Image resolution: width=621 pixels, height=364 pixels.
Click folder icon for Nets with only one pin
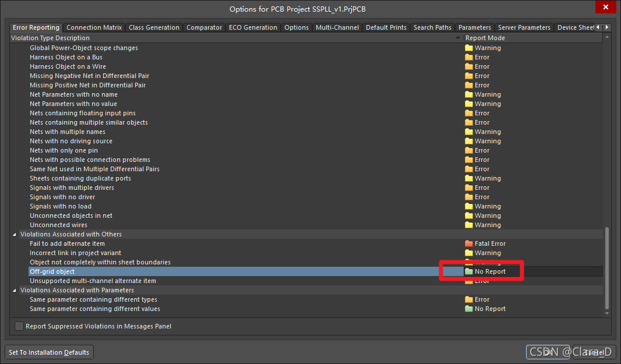(469, 150)
